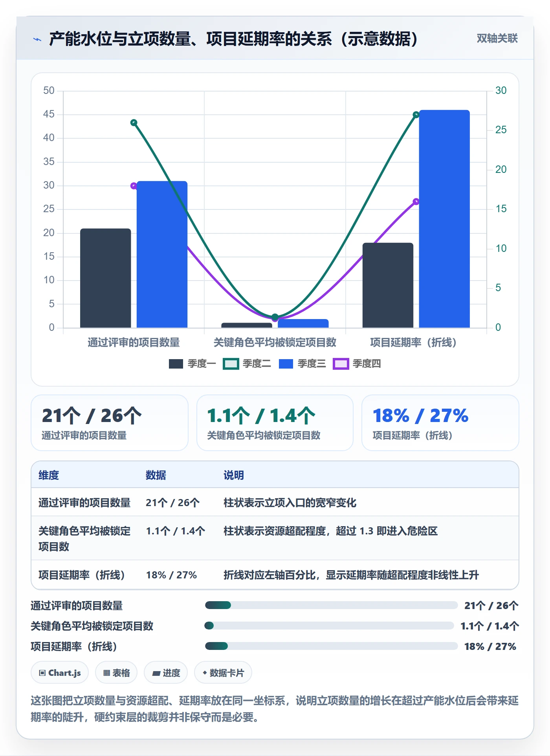Click green line's top-right data point near 45

416,115
